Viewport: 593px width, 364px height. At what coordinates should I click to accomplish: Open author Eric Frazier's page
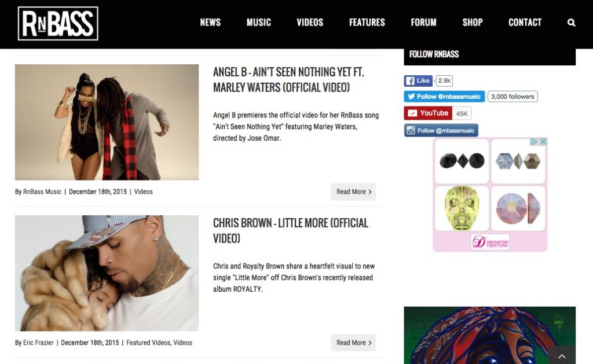(38, 343)
